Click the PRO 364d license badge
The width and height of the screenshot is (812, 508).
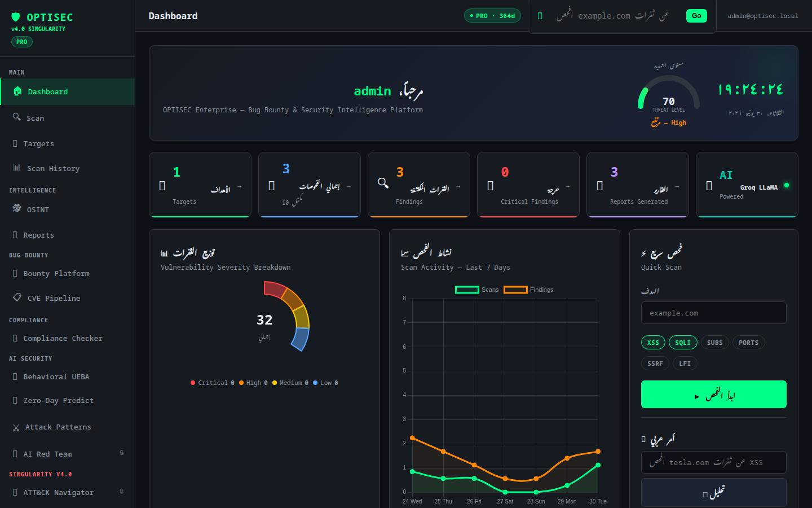[492, 16]
